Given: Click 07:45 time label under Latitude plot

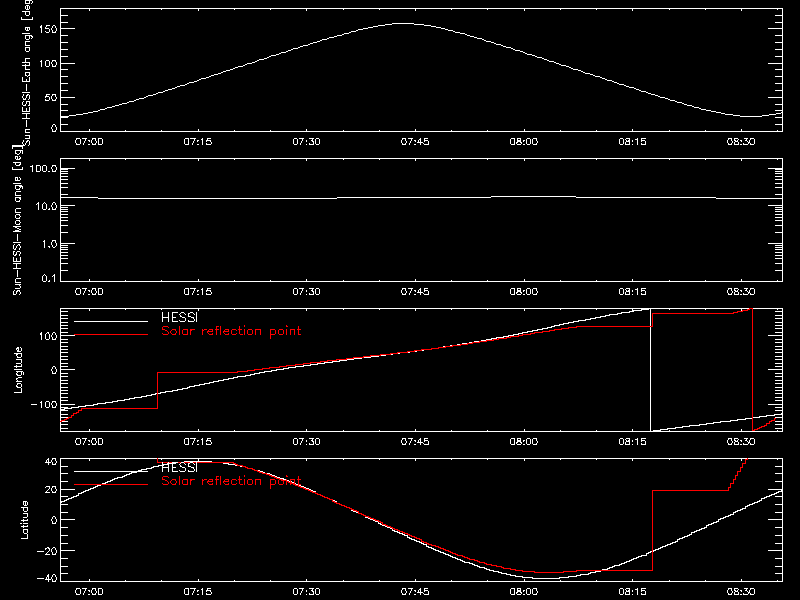Looking at the screenshot, I should pyautogui.click(x=415, y=592).
